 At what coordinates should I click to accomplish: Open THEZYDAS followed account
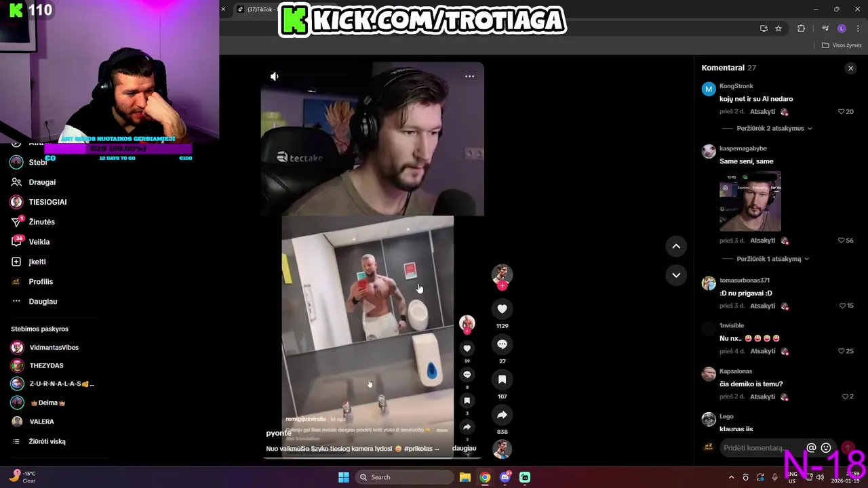point(46,366)
